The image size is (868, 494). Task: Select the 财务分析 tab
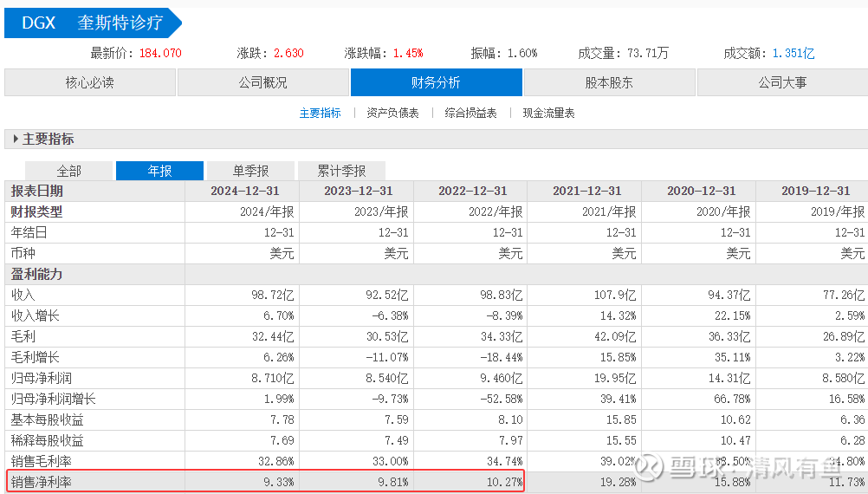coord(437,82)
